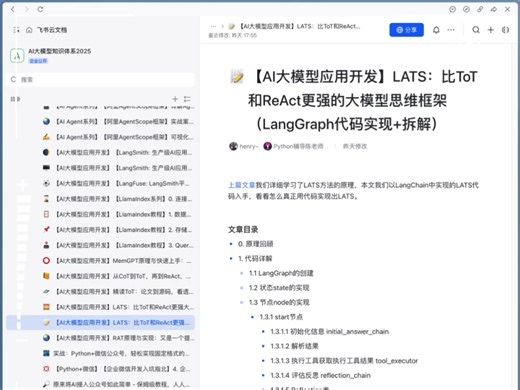
Task: Click globe icon beside RAT原理 entry
Action: tap(46, 338)
